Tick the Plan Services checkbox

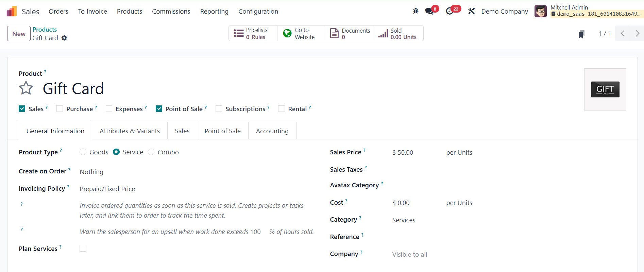pyautogui.click(x=83, y=249)
